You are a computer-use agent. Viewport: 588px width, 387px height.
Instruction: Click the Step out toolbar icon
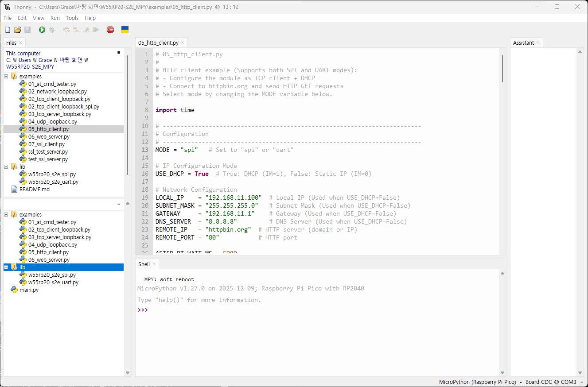[86, 30]
